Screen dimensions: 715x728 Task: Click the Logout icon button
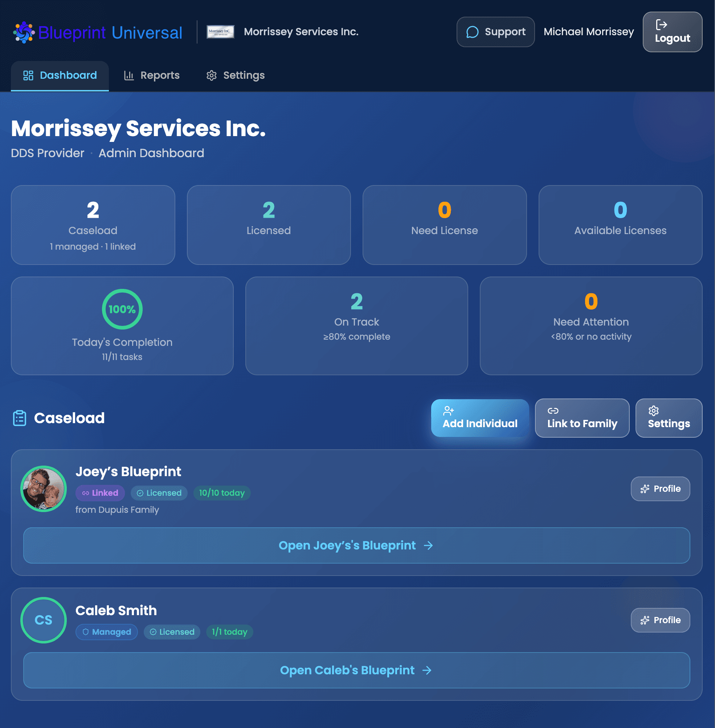tap(662, 25)
